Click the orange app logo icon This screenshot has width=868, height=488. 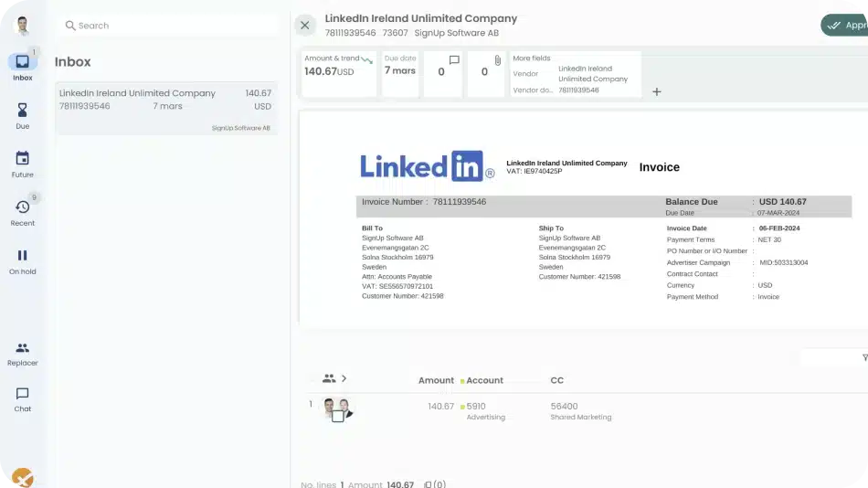pyautogui.click(x=22, y=477)
